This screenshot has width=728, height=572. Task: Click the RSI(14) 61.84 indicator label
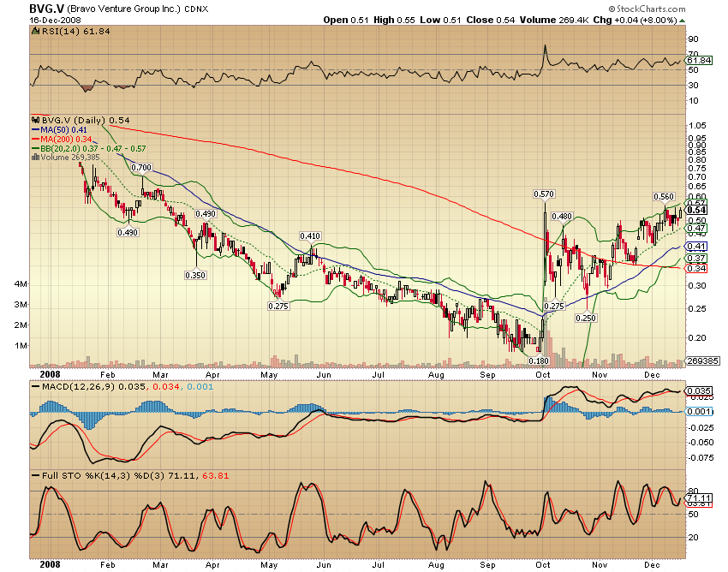coord(75,31)
